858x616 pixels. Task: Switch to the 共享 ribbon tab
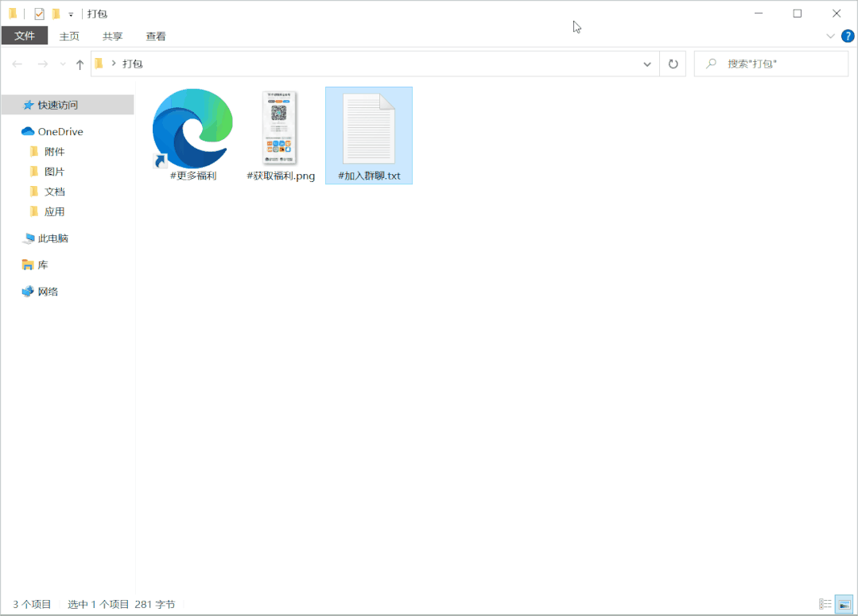113,36
